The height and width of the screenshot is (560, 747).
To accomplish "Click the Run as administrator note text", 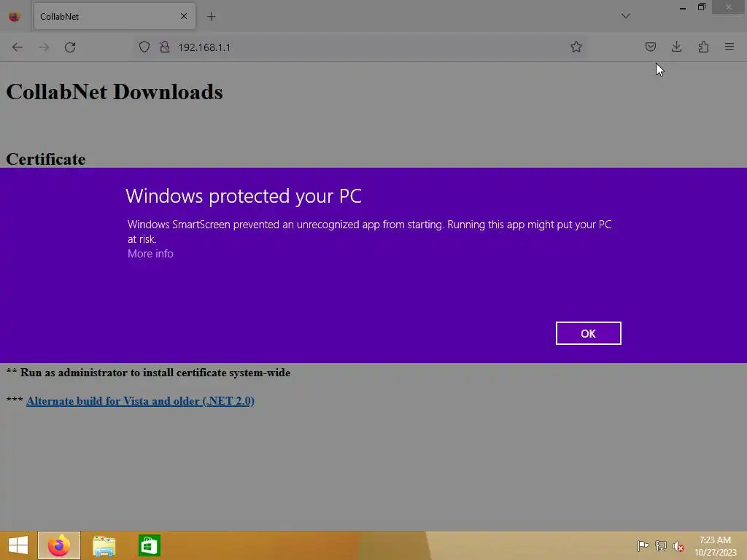I will click(148, 373).
